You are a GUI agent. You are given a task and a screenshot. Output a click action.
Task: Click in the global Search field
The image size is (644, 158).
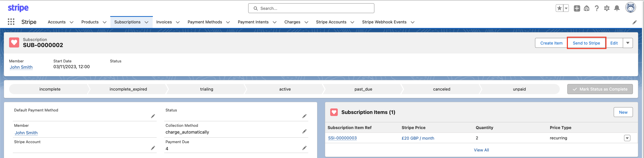(x=311, y=8)
